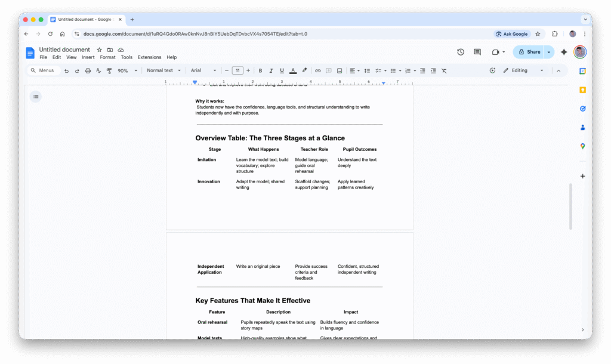The height and width of the screenshot is (364, 611).
Task: Open the Extensions menu
Action: coord(149,57)
